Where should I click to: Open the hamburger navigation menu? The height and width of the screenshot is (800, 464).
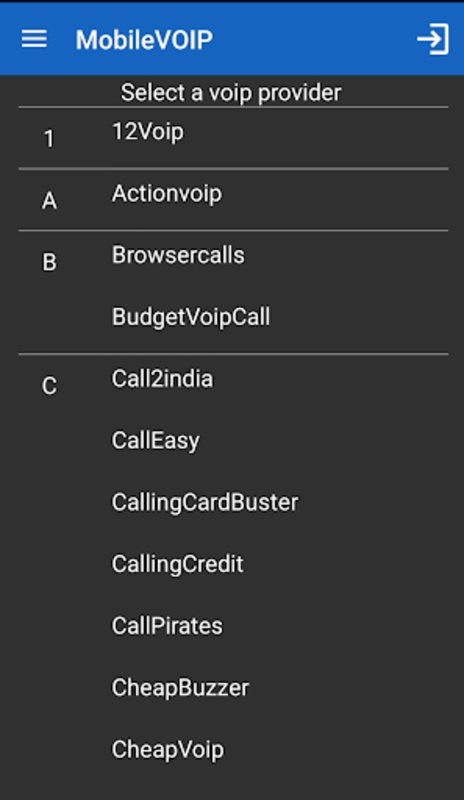pos(34,39)
